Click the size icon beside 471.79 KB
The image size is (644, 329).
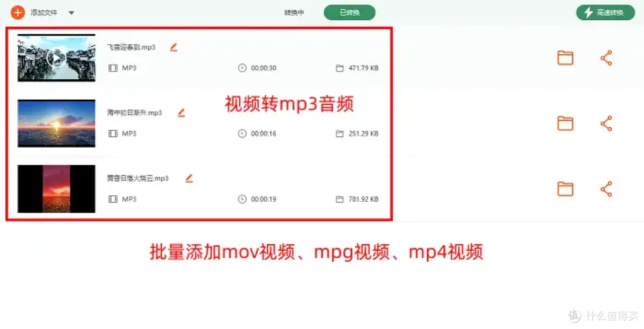(340, 68)
